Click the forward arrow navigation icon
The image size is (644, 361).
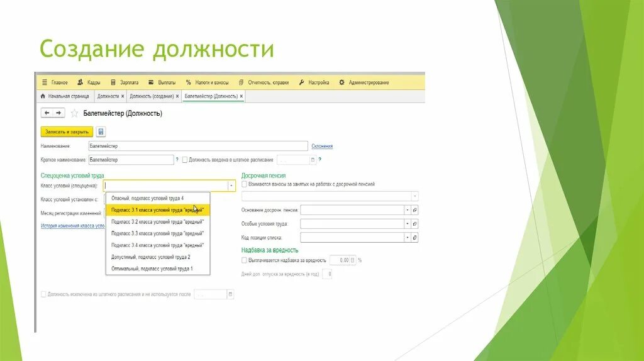[58, 113]
